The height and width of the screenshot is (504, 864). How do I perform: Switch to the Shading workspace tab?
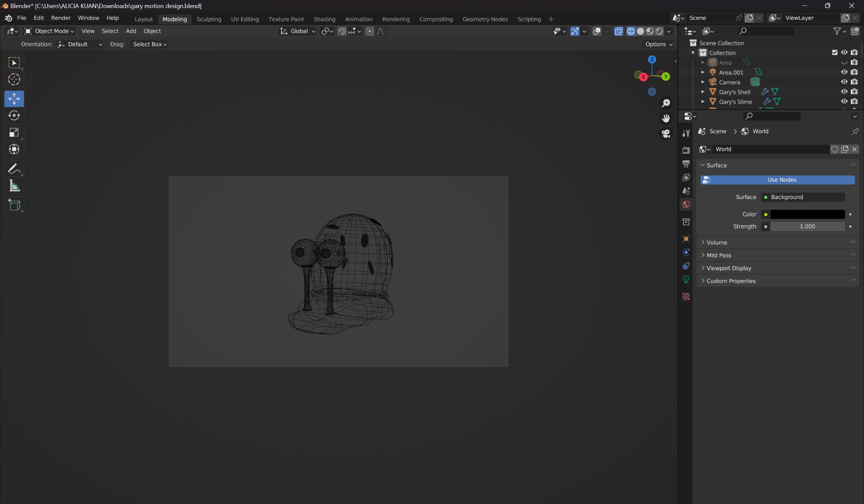pos(324,19)
